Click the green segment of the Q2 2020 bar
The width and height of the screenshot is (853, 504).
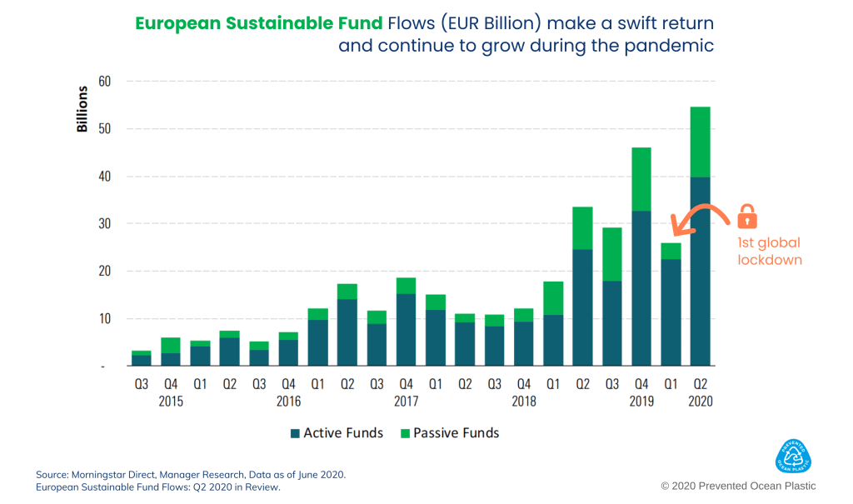[701, 142]
